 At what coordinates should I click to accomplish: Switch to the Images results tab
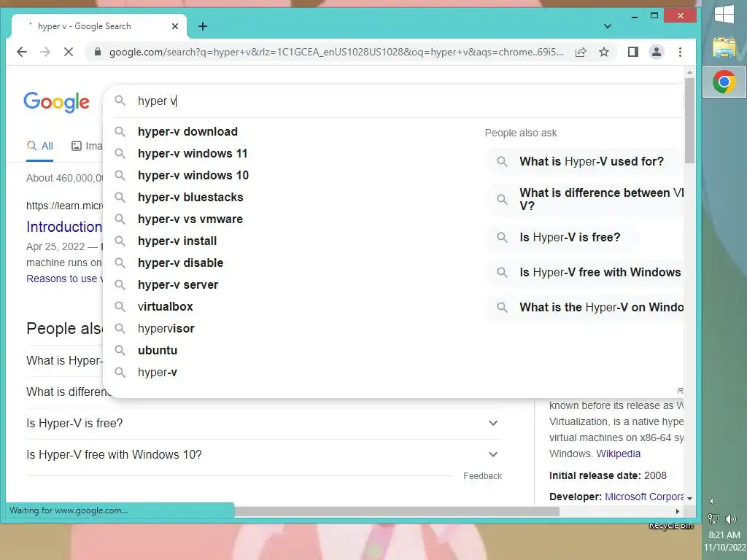(88, 146)
